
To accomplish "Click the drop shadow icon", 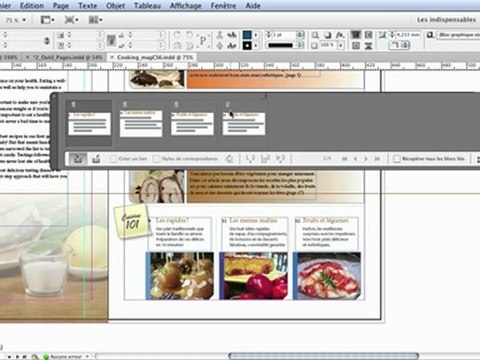I will (x=328, y=35).
